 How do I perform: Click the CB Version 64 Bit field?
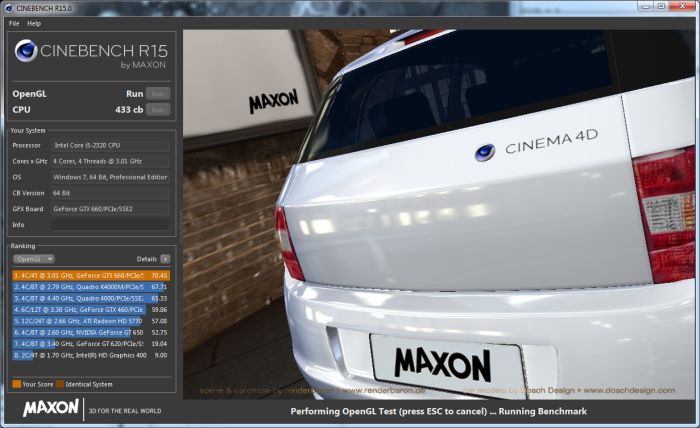tap(110, 193)
